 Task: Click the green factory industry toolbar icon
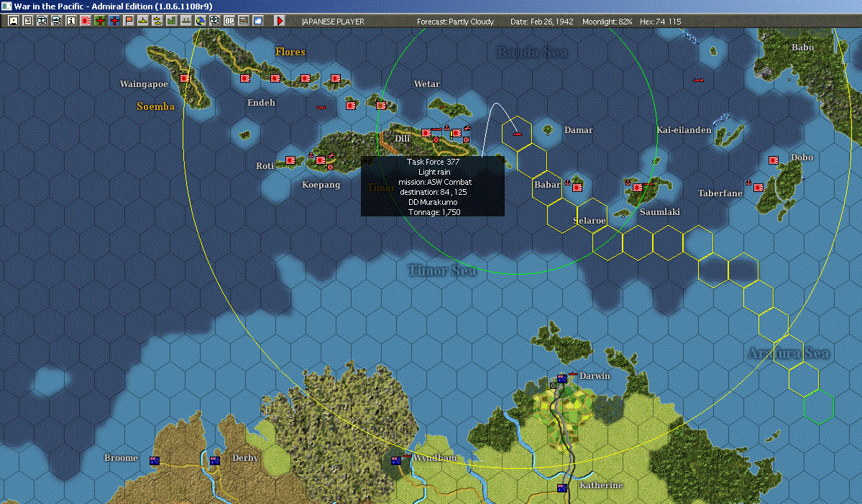click(172, 21)
